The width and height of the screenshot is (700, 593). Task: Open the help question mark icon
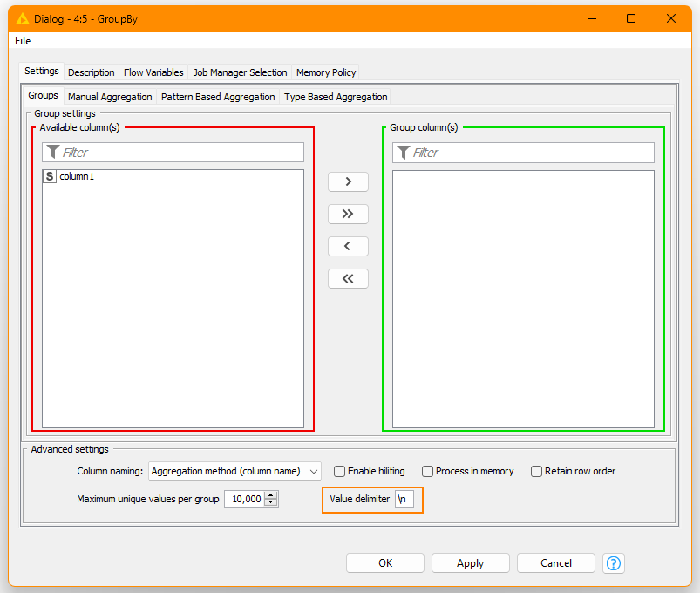(x=614, y=563)
